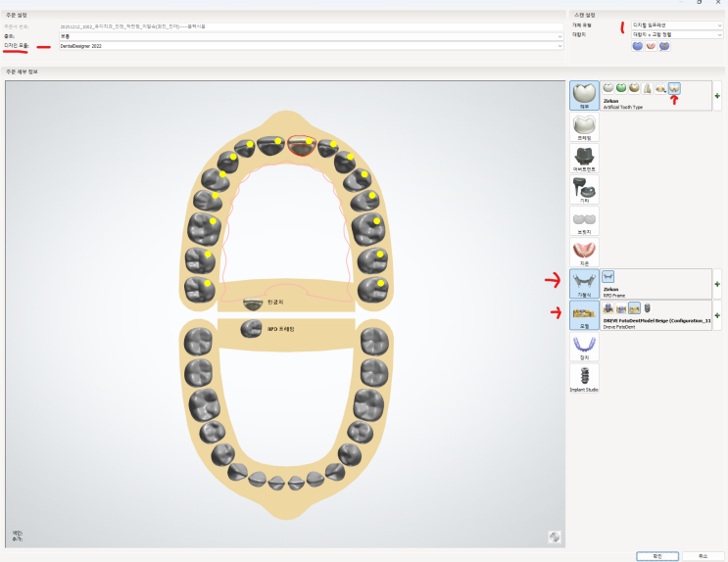Open the priority dropdown showing 보통
The height and width of the screenshot is (562, 728).
click(311, 36)
